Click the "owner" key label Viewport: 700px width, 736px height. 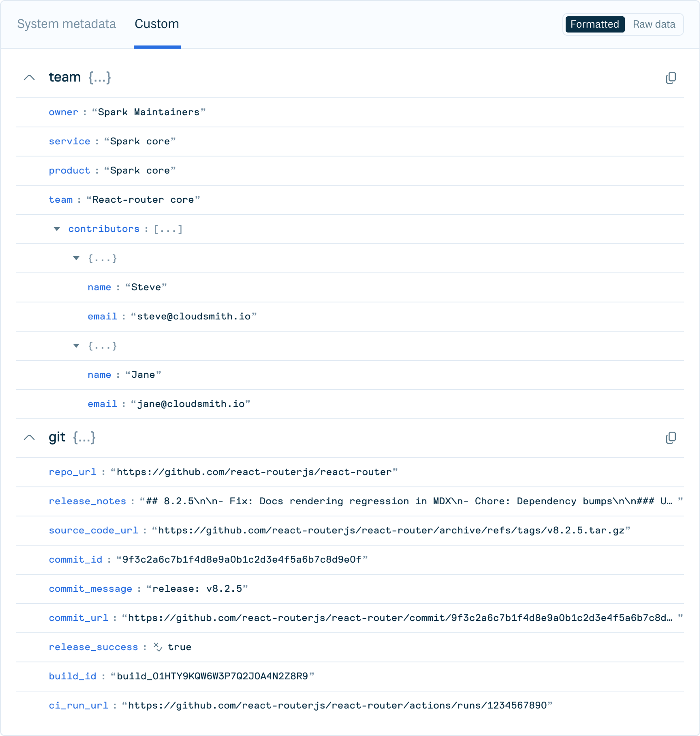[63, 112]
